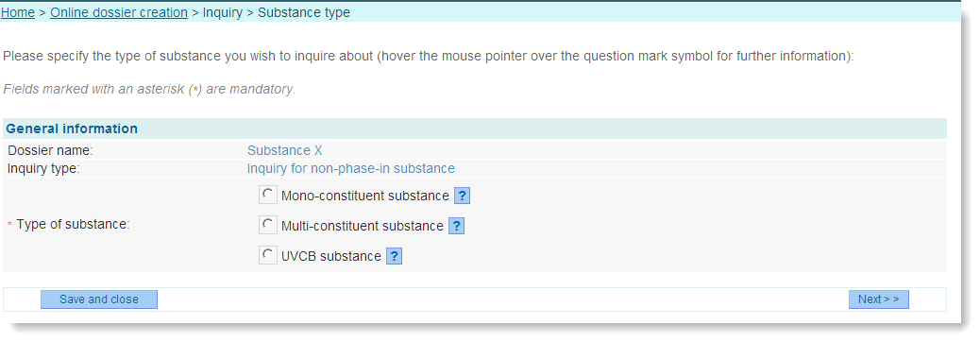980x342 pixels.
Task: Select the Mono-constituent substance radio button
Action: click(268, 195)
